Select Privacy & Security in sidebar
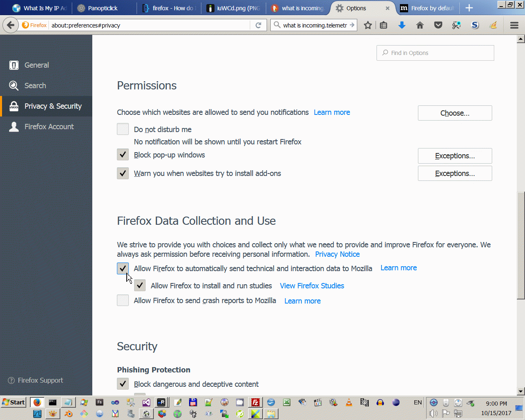The width and height of the screenshot is (525, 420). [46, 106]
